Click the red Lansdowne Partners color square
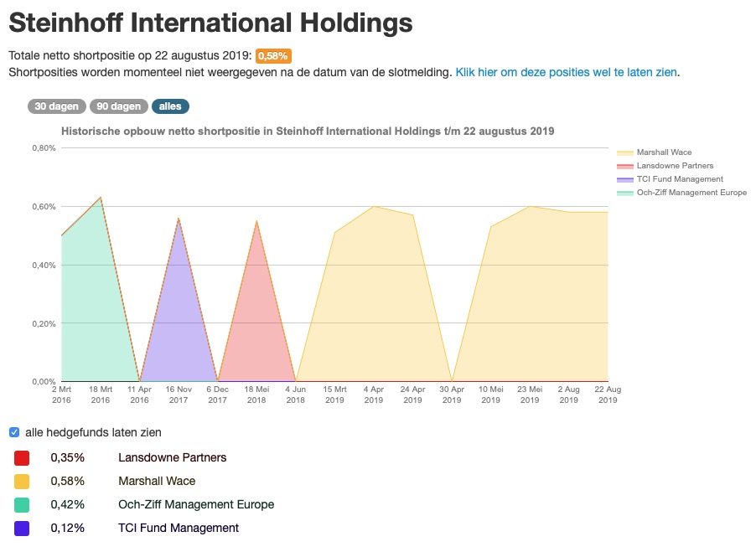The width and height of the screenshot is (756, 552). pos(23,457)
